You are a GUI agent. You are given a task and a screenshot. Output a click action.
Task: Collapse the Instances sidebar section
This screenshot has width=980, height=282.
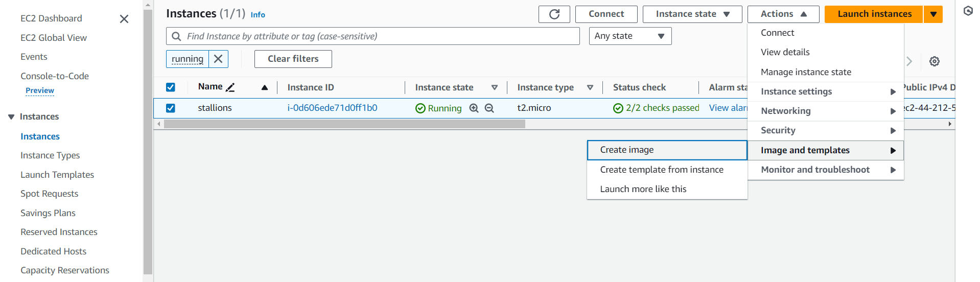tap(11, 117)
